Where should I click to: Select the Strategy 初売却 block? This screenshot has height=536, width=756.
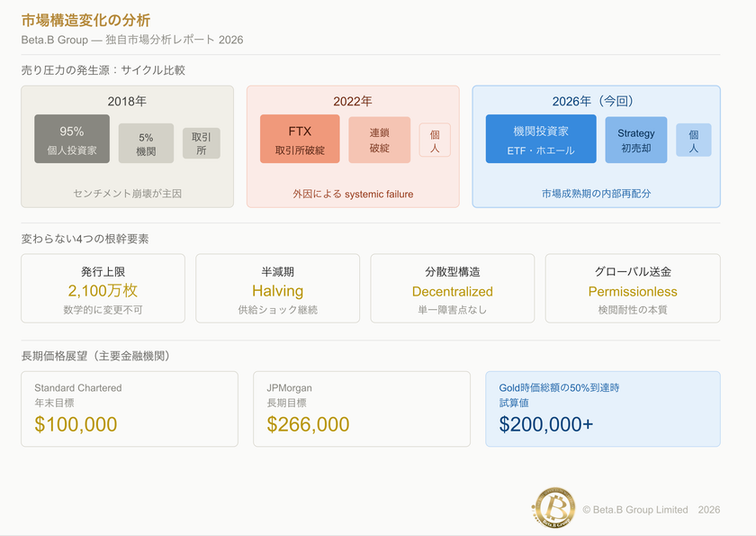pos(636,140)
